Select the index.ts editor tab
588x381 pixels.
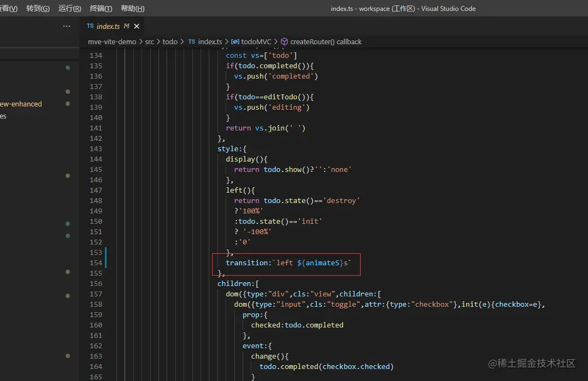click(x=113, y=26)
